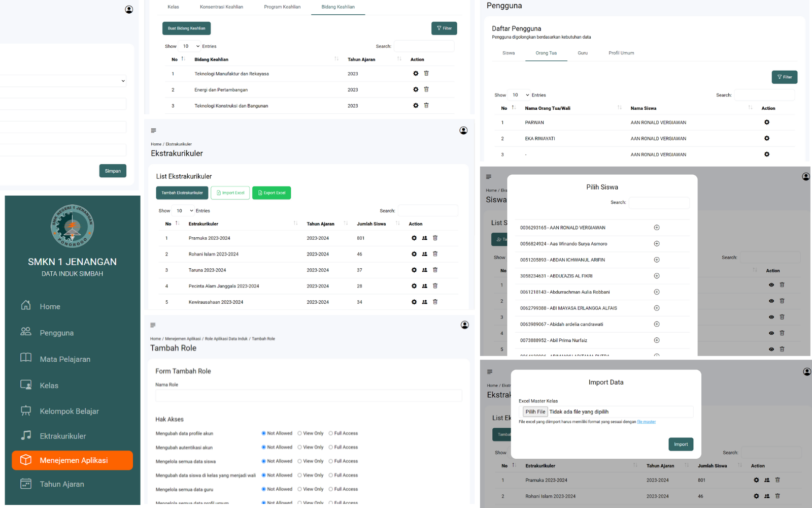
Task: Click the file master link
Action: pos(646,422)
